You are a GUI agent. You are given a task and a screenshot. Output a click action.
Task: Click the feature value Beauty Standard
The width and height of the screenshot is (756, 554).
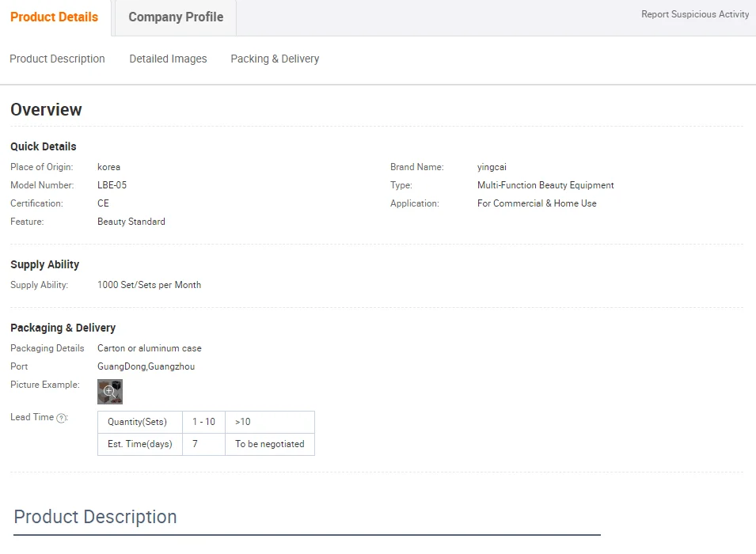(x=131, y=222)
